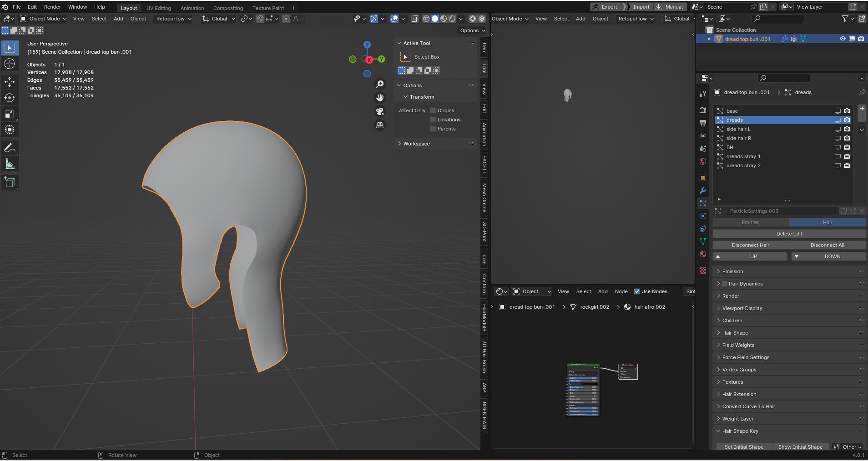Open the Physics properties tab
This screenshot has width=868, height=461.
point(703,216)
